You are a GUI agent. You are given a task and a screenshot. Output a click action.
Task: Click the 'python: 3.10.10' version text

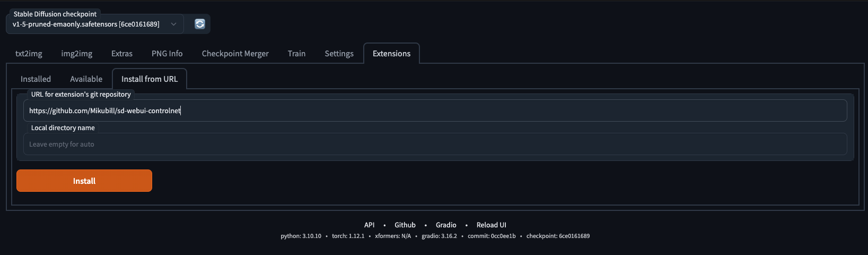pos(301,236)
